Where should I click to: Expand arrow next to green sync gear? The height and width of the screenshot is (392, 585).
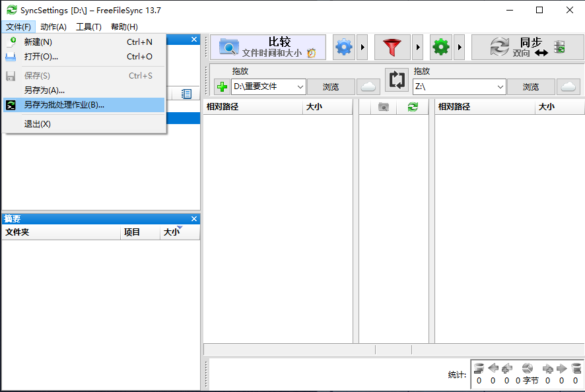[x=460, y=47]
